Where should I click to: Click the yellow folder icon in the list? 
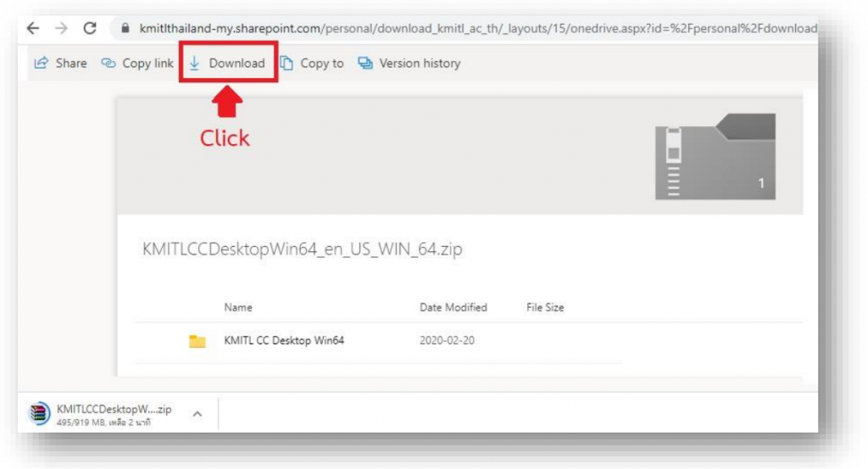pos(198,341)
